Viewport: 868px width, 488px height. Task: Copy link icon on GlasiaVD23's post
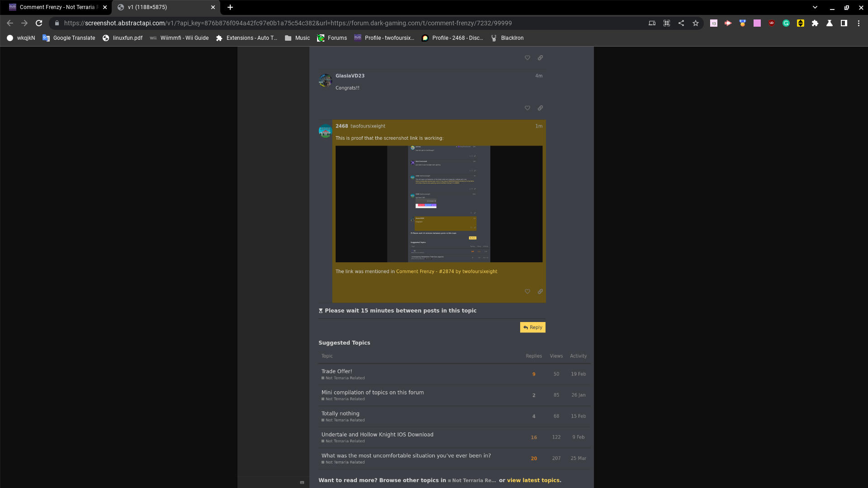(540, 108)
